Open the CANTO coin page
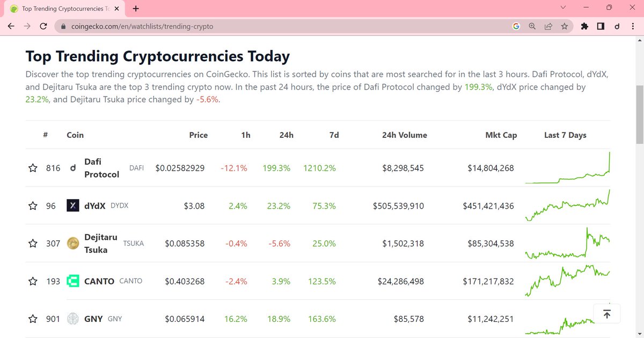 pyautogui.click(x=99, y=281)
